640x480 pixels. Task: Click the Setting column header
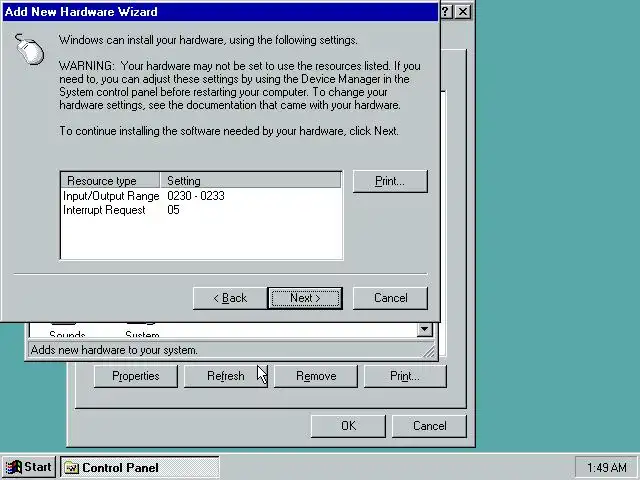pos(251,180)
